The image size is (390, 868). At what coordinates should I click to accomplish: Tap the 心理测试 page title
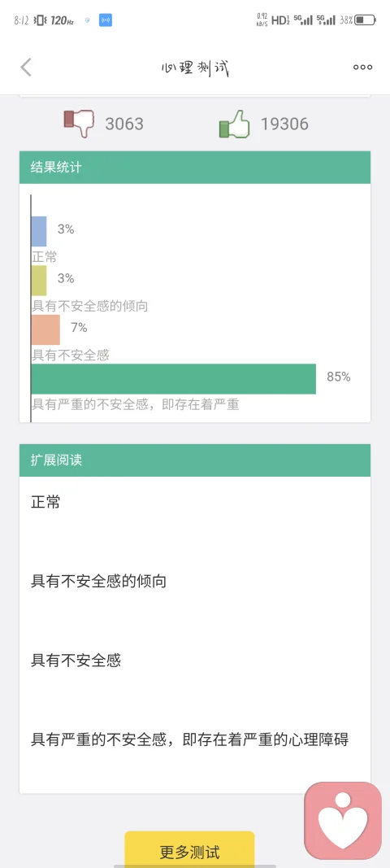click(195, 68)
